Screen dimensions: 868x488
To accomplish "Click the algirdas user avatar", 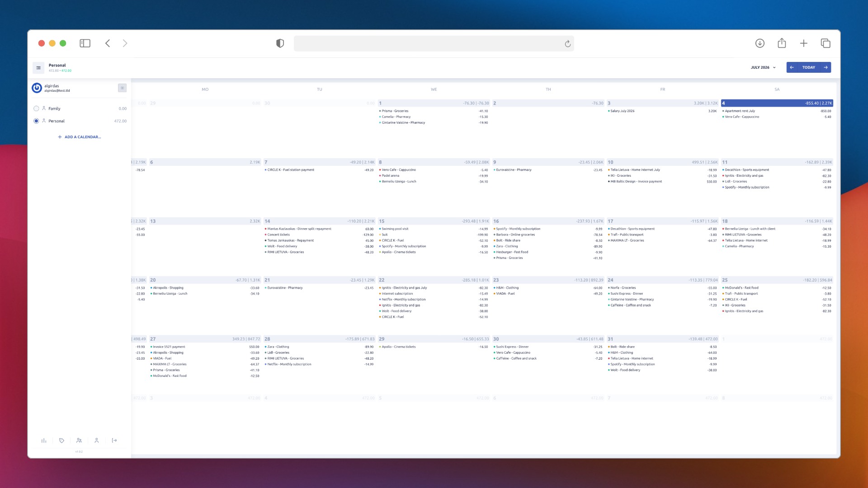I will point(37,88).
